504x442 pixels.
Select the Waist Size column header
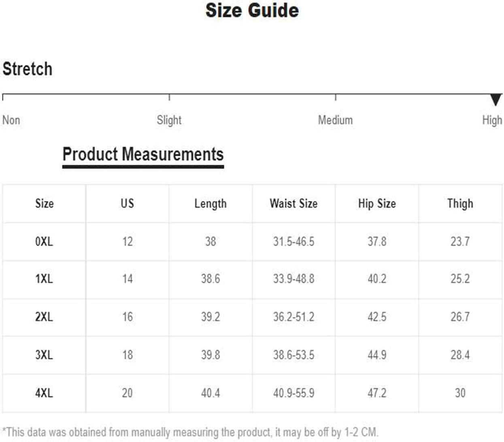(294, 203)
